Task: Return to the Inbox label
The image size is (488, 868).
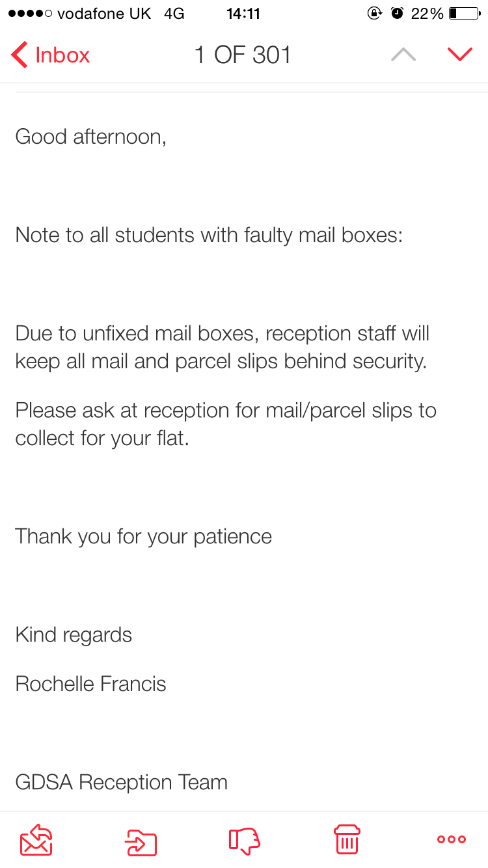Action: pyautogui.click(x=62, y=55)
